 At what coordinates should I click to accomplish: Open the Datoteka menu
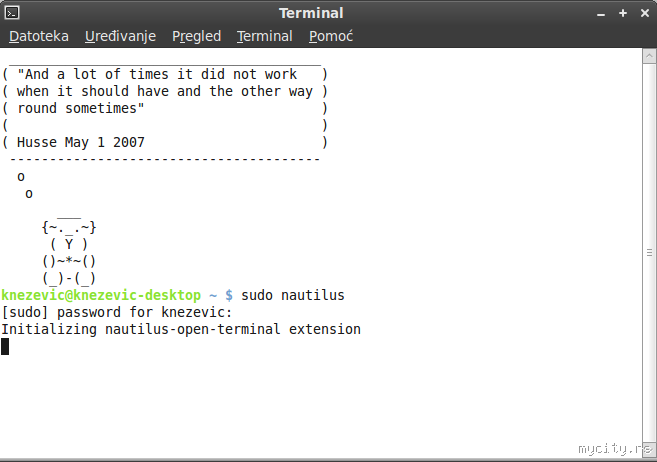point(39,36)
